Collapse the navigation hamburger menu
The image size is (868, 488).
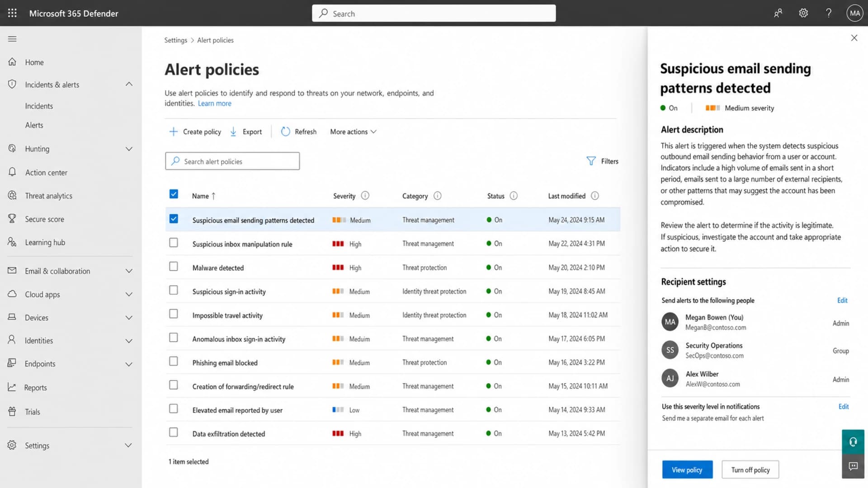(x=12, y=39)
